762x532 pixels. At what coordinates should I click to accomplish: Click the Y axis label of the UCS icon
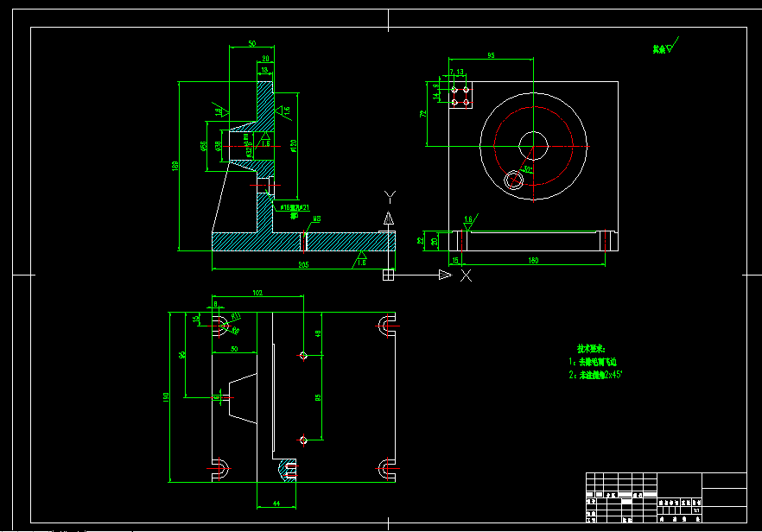click(x=390, y=197)
